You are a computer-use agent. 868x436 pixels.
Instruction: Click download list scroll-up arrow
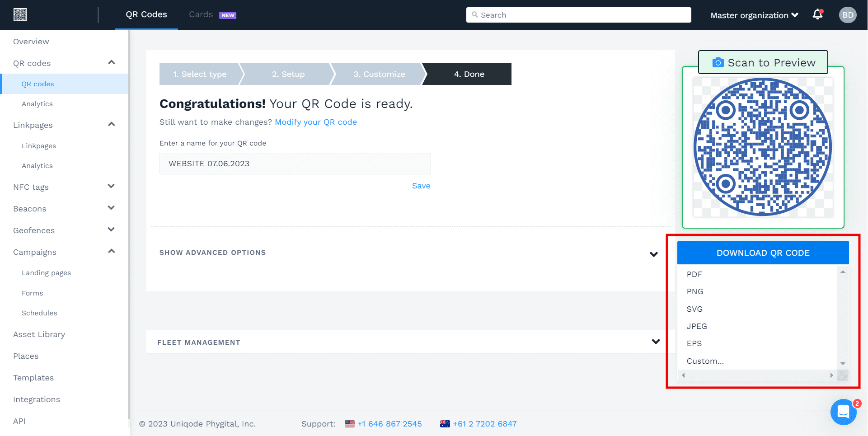pyautogui.click(x=843, y=272)
